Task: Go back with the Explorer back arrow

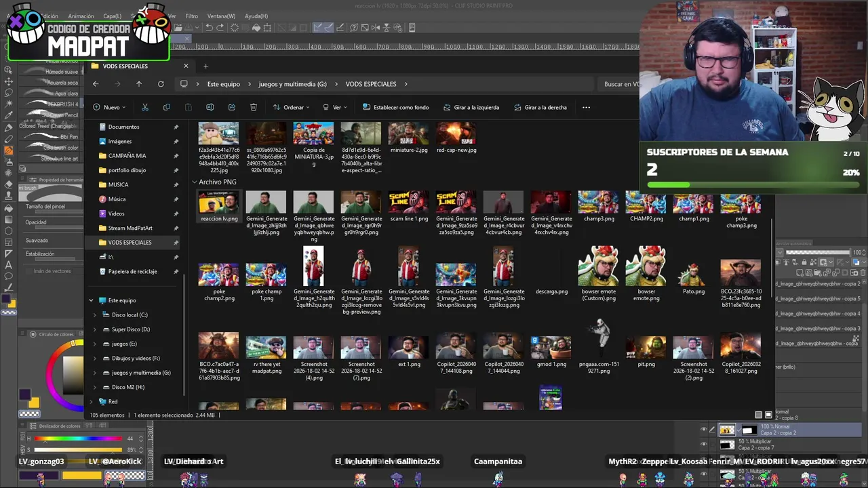Action: point(96,84)
